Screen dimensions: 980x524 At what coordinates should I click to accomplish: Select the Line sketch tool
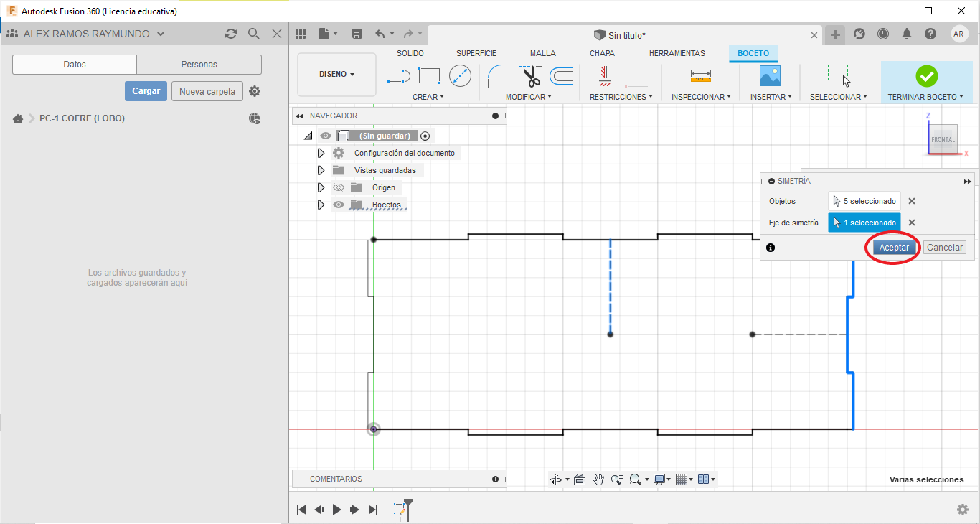coord(398,76)
